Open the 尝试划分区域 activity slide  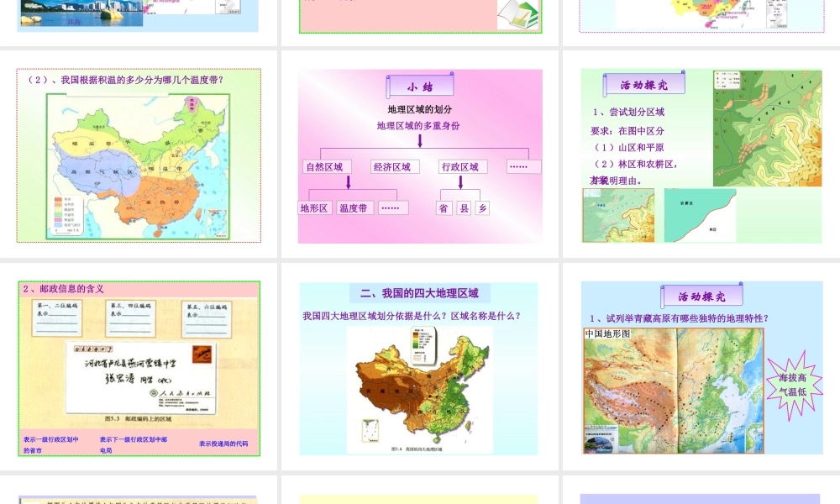tap(701, 155)
